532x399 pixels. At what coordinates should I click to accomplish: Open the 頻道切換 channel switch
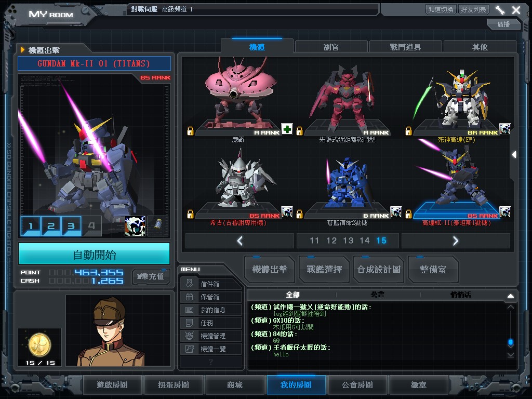point(441,9)
